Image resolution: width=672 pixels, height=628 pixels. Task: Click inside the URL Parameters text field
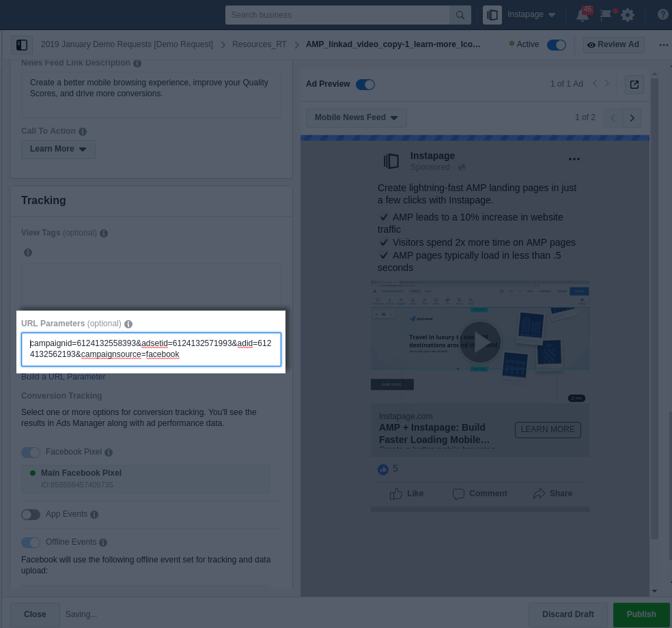pyautogui.click(x=150, y=349)
